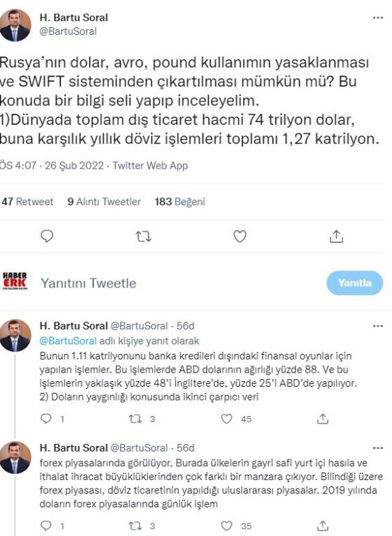This screenshot has height=536, width=392.
Task: Share the forex piyasalarında reply
Action: [322, 526]
